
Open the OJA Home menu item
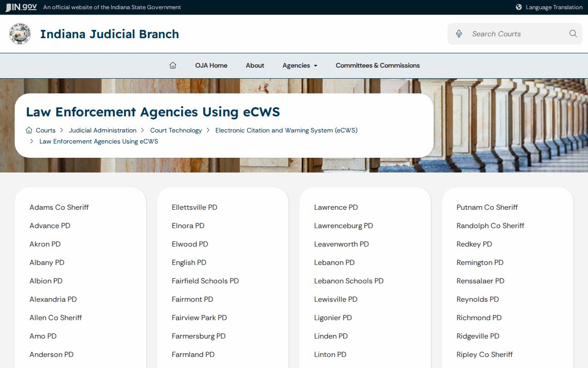coord(211,65)
